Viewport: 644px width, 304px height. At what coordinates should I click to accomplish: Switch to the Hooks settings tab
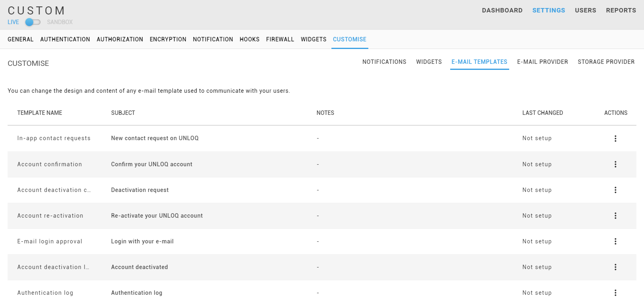pos(250,39)
